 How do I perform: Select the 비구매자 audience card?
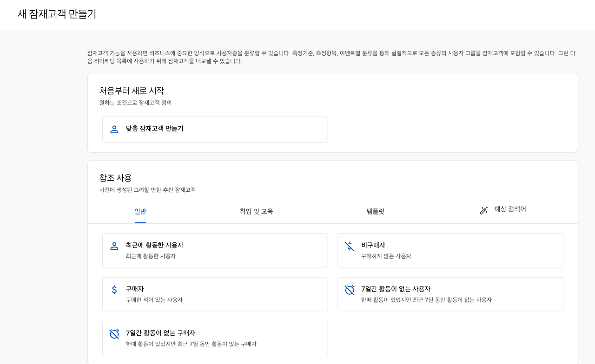(x=450, y=250)
